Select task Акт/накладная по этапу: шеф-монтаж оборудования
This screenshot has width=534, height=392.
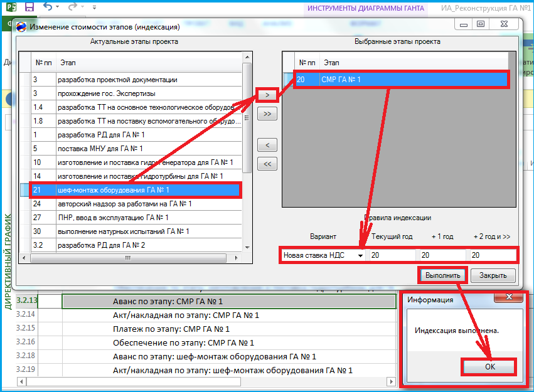click(x=229, y=371)
